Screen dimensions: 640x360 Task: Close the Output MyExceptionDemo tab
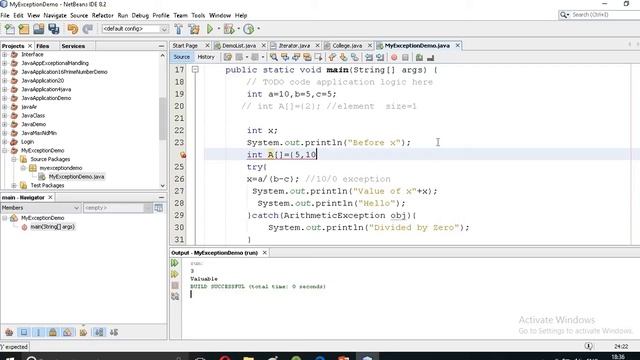point(264,253)
